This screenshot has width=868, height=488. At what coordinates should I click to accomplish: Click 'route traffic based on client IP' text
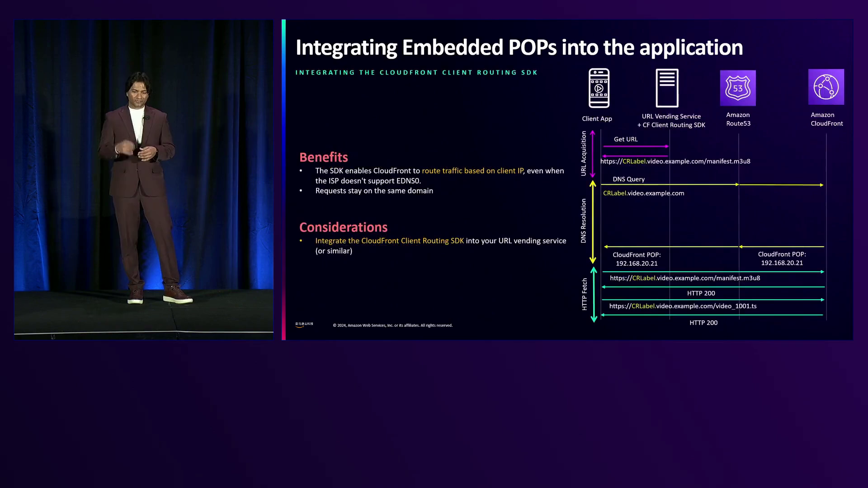tap(472, 171)
